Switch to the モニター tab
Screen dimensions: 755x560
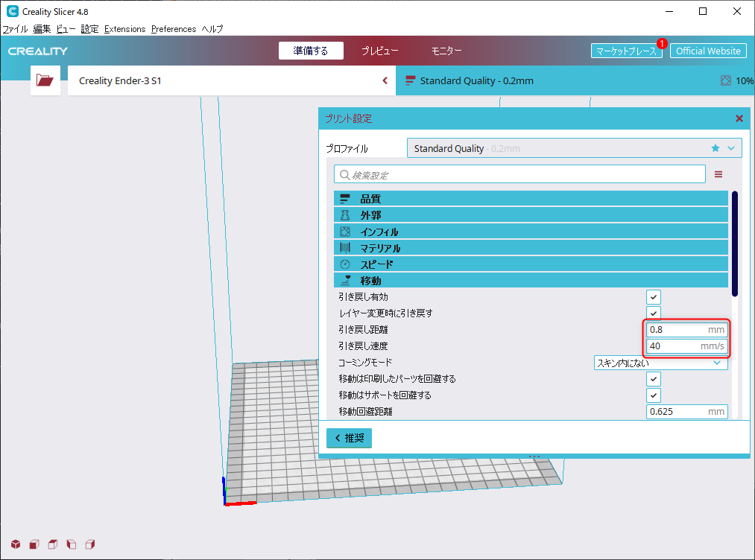tap(446, 51)
